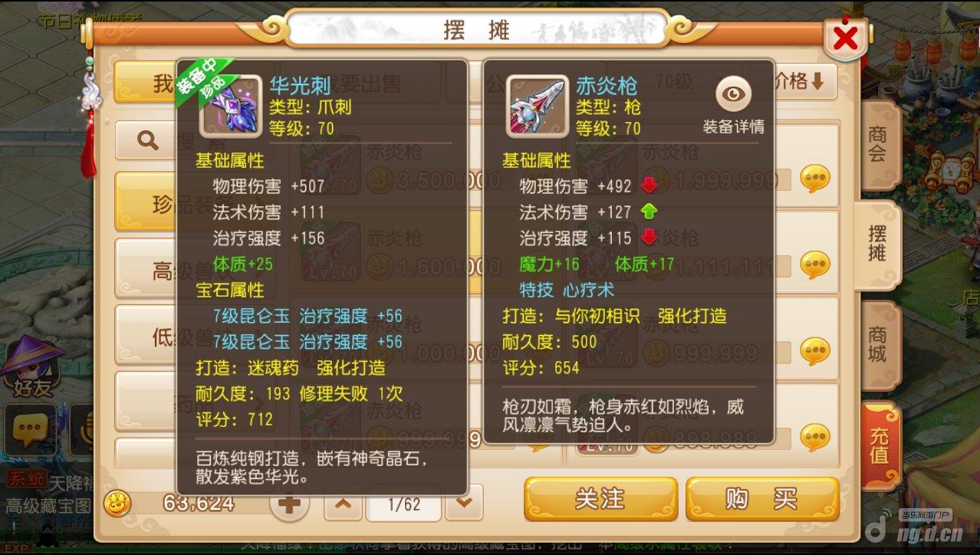The image size is (980, 555).
Task: Click the gold coin currency icon
Action: pyautogui.click(x=117, y=503)
